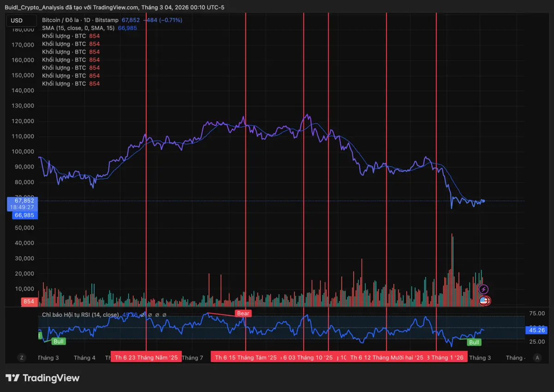The height and width of the screenshot is (392, 554).
Task: Click the TradingView logo
Action: (x=42, y=378)
